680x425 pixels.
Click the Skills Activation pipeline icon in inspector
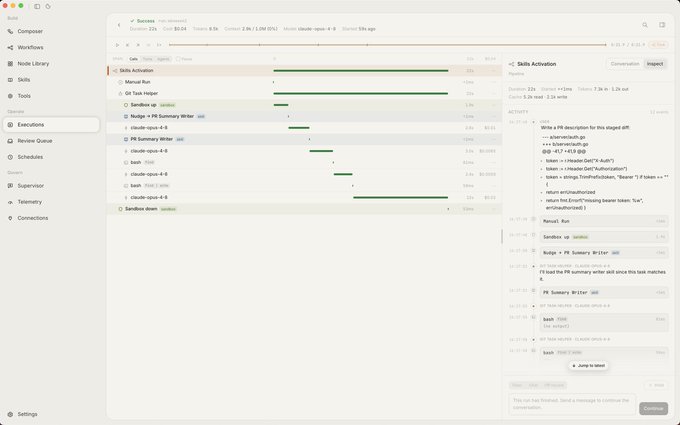pyautogui.click(x=511, y=64)
